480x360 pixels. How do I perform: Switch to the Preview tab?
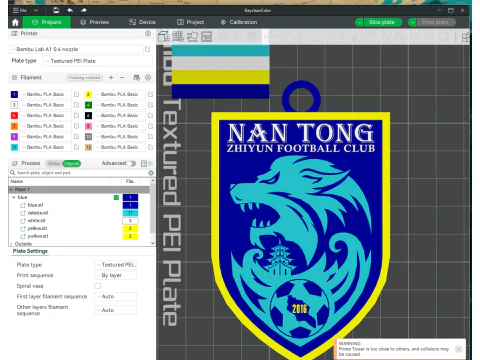pos(95,22)
